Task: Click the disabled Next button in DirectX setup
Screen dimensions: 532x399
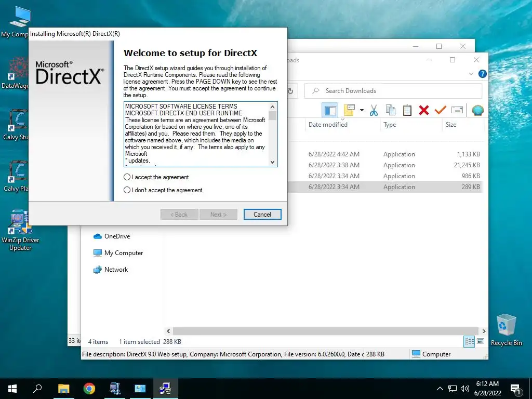Action: 218,215
